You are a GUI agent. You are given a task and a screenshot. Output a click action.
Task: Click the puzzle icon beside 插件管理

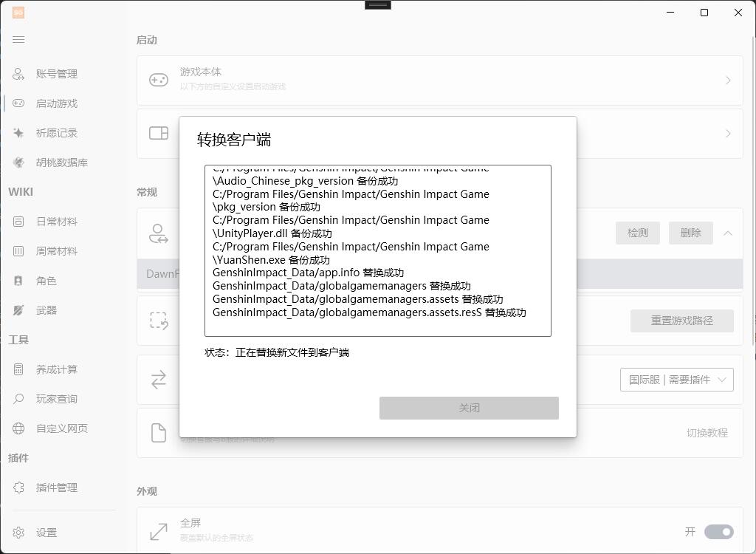pos(18,488)
